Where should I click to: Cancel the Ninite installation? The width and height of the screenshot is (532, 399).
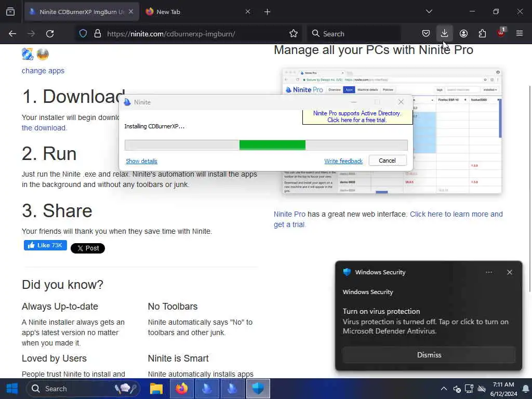[x=387, y=161]
